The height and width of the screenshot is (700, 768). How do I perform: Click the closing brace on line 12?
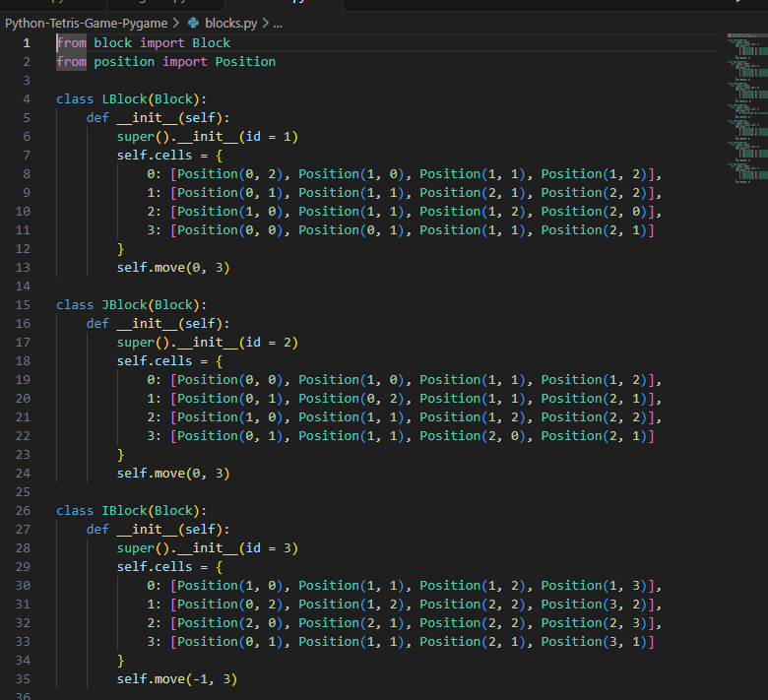click(121, 249)
